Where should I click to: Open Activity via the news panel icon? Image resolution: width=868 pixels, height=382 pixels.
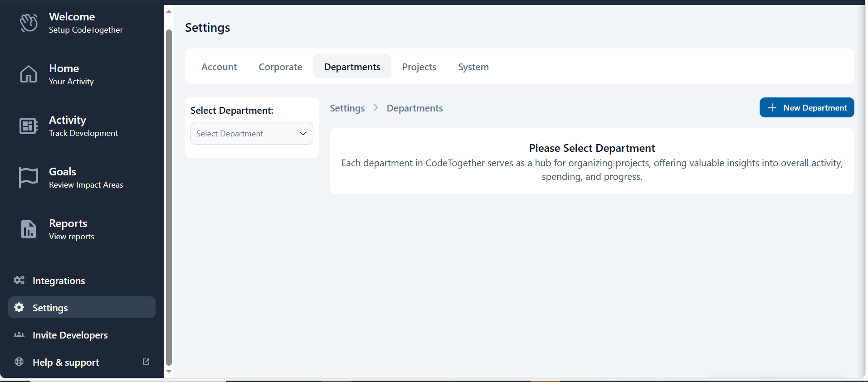tap(29, 126)
